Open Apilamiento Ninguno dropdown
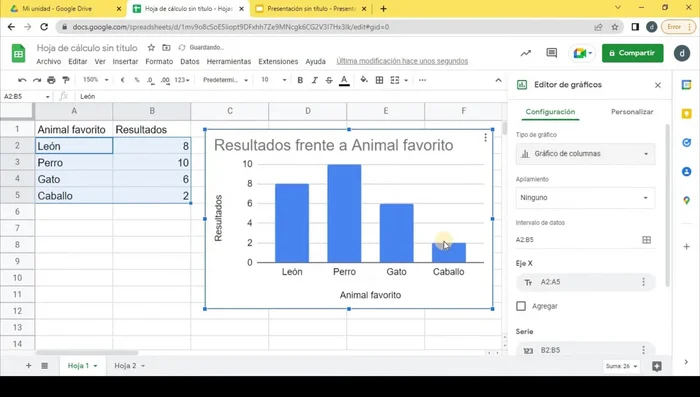This screenshot has height=397, width=700. pyautogui.click(x=585, y=197)
